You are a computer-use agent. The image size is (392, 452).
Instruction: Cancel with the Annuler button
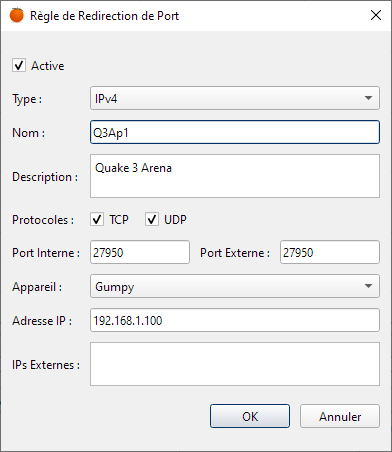point(340,416)
